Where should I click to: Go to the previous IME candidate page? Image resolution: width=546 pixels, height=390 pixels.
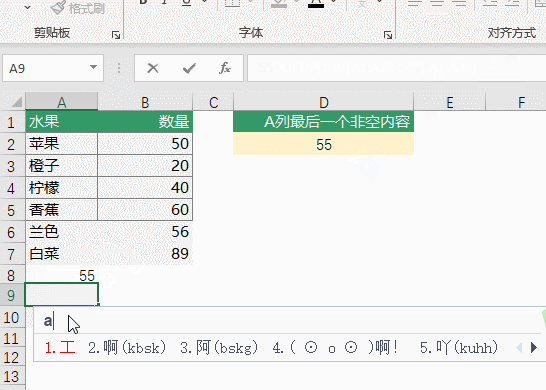(x=519, y=348)
